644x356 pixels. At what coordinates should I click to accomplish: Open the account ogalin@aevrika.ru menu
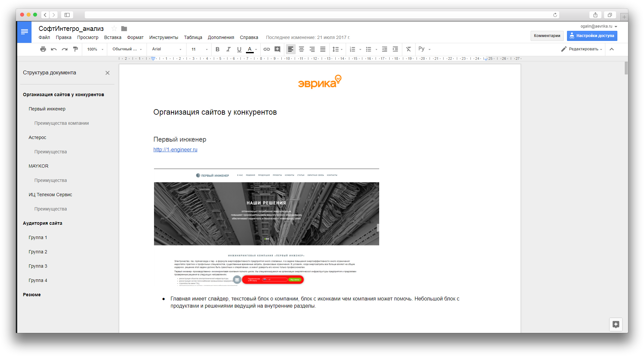[599, 26]
